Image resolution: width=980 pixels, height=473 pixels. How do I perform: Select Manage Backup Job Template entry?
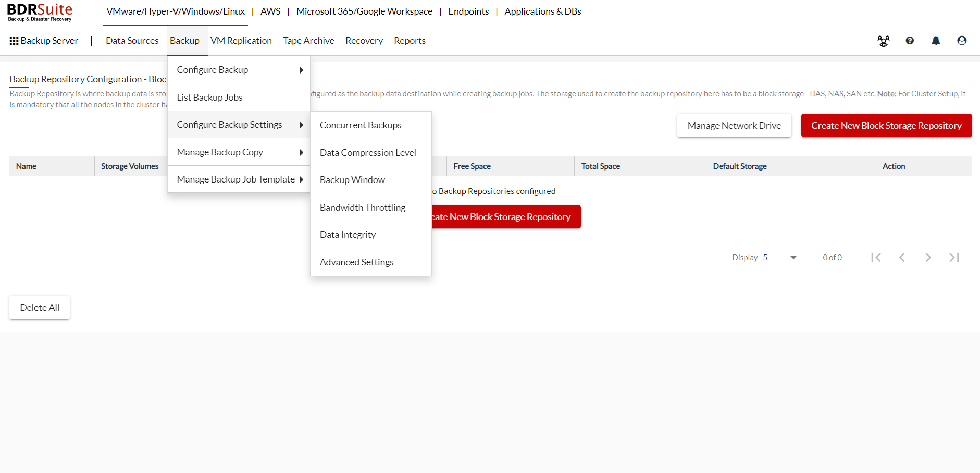tap(239, 179)
